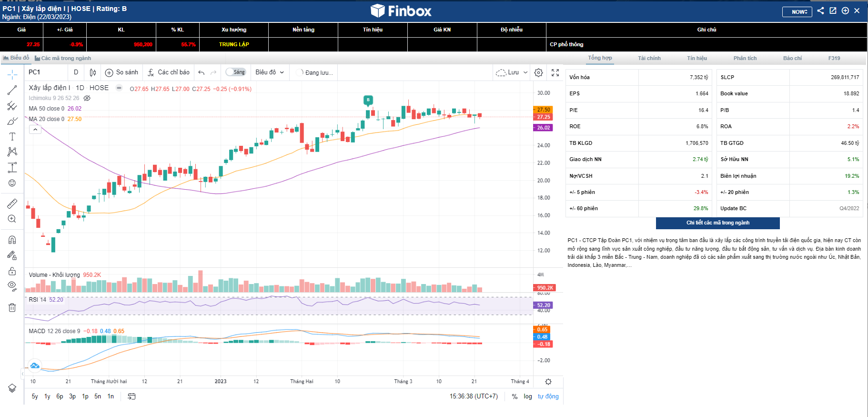Click the share icon in the header
868x417 pixels.
[820, 10]
